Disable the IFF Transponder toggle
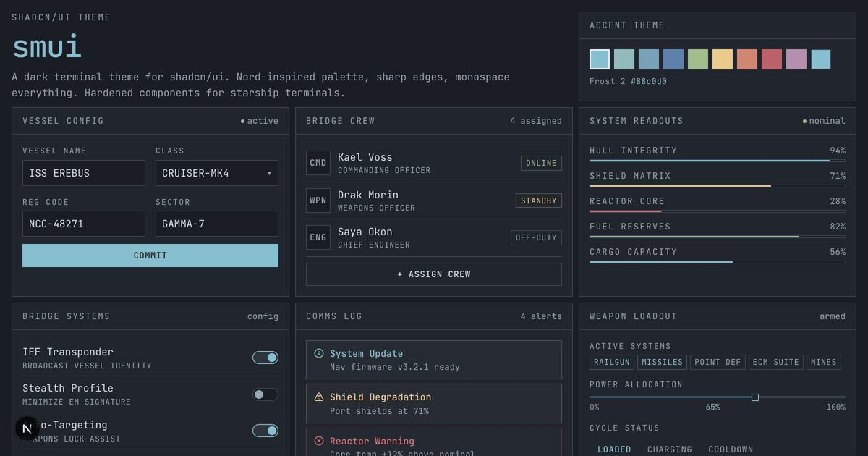The image size is (868, 456). pos(265,358)
